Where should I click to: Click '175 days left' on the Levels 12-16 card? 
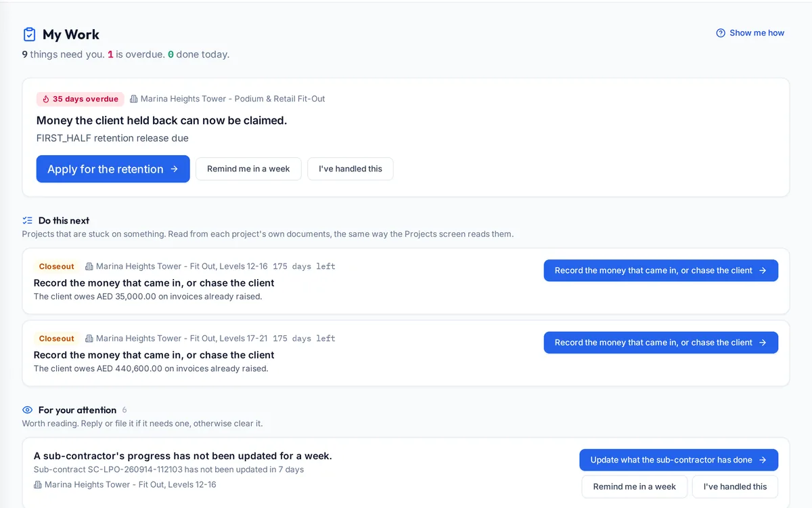[x=304, y=266]
